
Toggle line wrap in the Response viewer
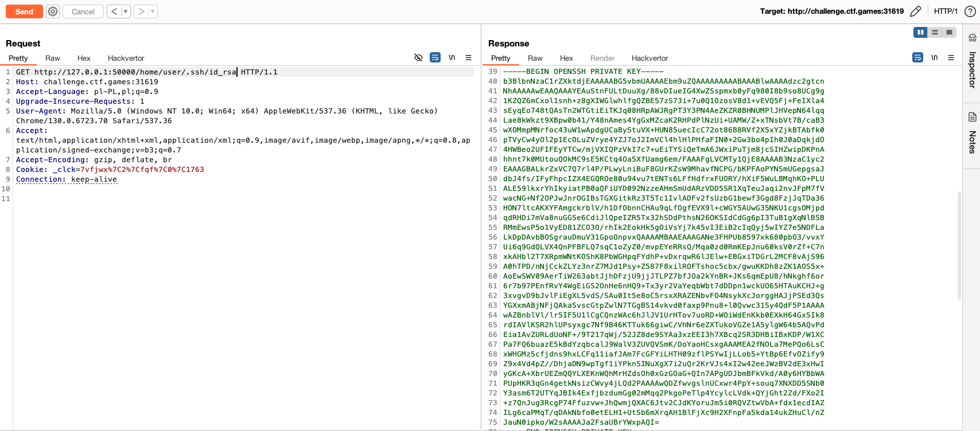[918, 57]
